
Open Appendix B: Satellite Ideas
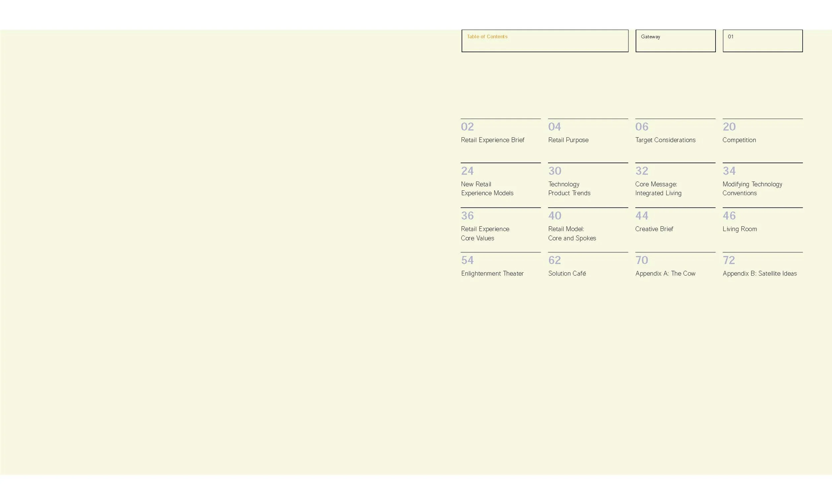[759, 274]
